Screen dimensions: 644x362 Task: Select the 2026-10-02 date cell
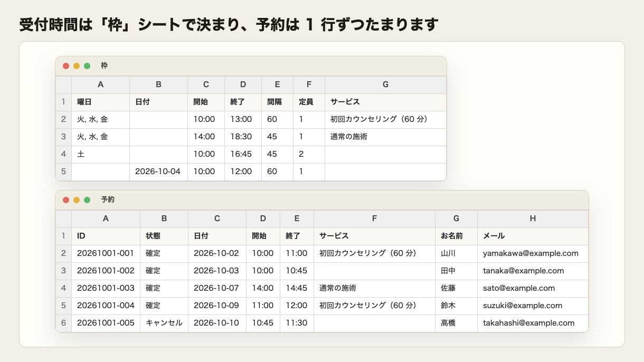pyautogui.click(x=217, y=254)
